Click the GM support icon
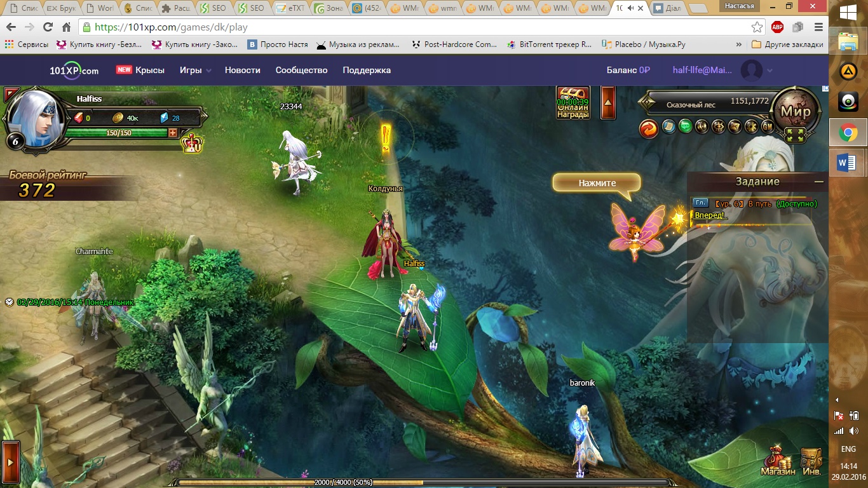Viewport: 868px width, 488px height. pos(767,126)
